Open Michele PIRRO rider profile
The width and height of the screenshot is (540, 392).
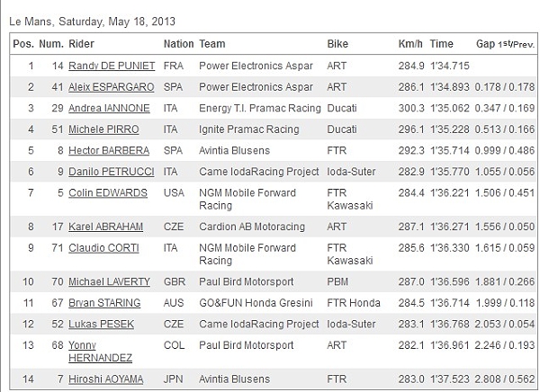coord(103,129)
